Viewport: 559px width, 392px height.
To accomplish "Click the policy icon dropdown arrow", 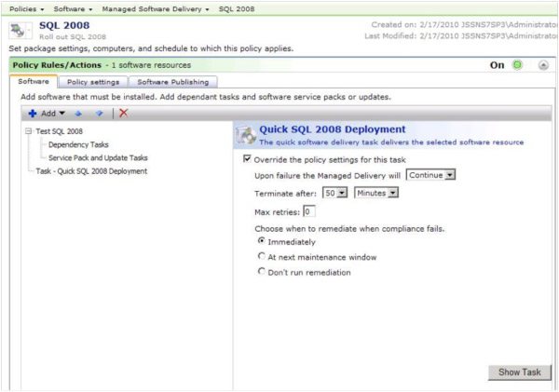I will pos(28,31).
